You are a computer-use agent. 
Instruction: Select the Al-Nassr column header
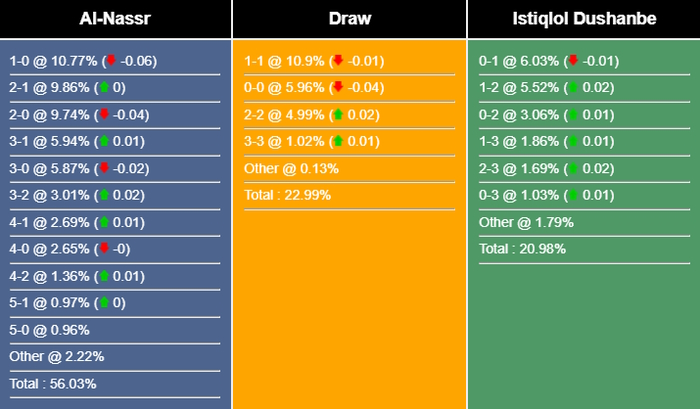pos(116,19)
